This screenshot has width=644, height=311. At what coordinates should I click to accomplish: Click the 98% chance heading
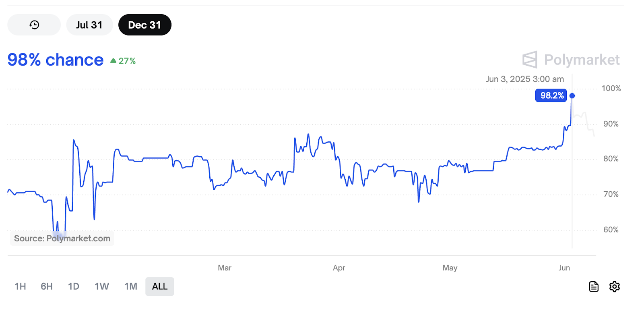pos(56,60)
